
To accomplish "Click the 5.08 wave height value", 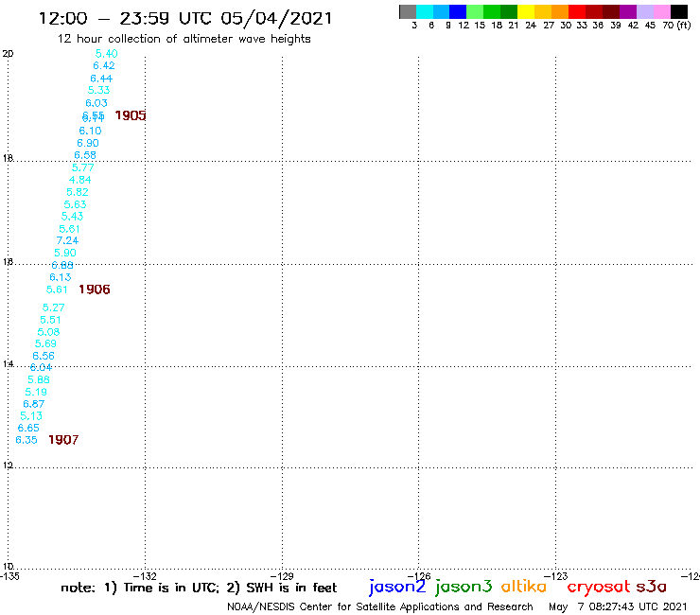I will click(x=48, y=332).
